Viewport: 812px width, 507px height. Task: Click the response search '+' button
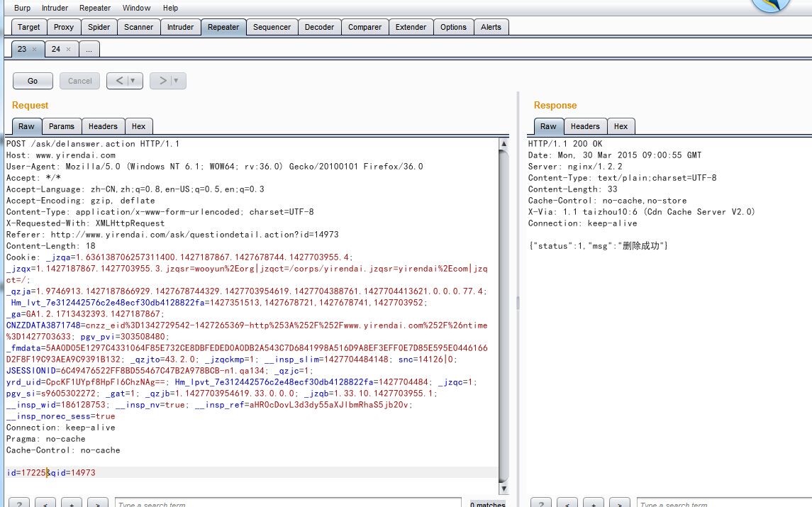(x=594, y=504)
